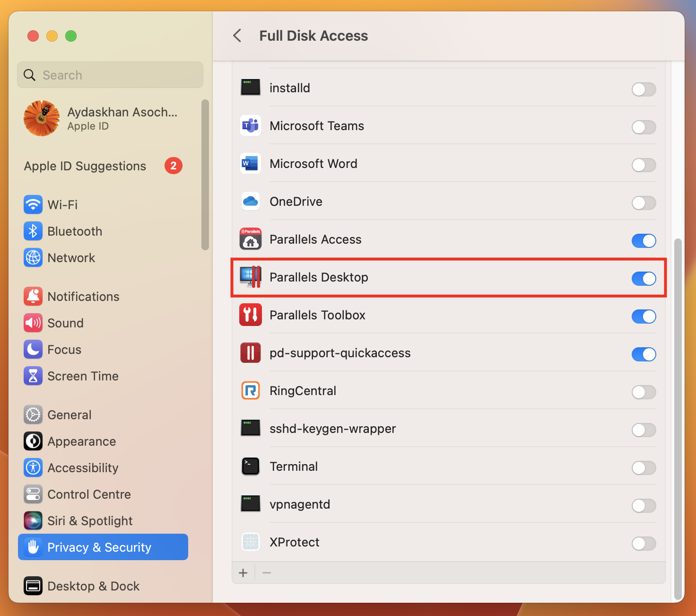696x616 pixels.
Task: Click the Parallels Desktop app icon
Action: coord(251,277)
